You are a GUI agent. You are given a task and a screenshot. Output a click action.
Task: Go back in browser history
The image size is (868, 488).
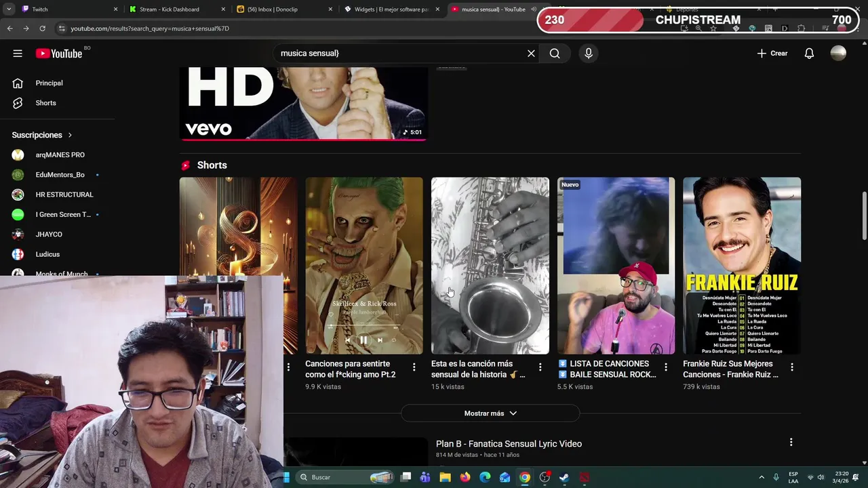click(9, 28)
